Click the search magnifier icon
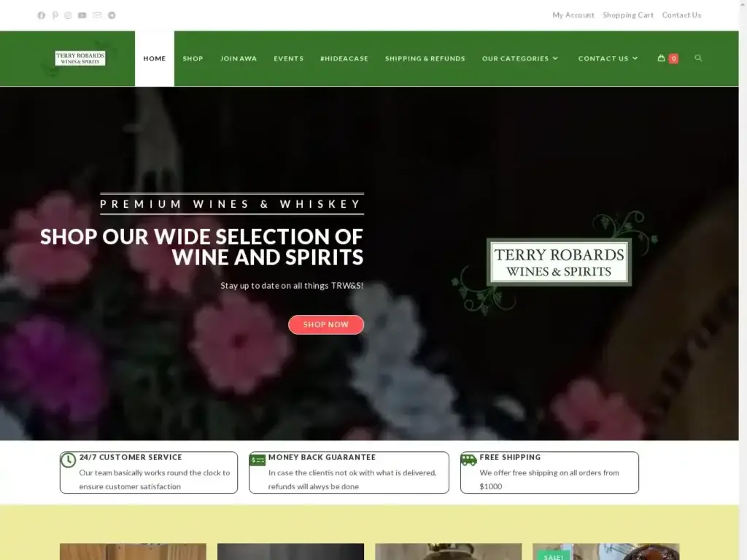 tap(698, 58)
